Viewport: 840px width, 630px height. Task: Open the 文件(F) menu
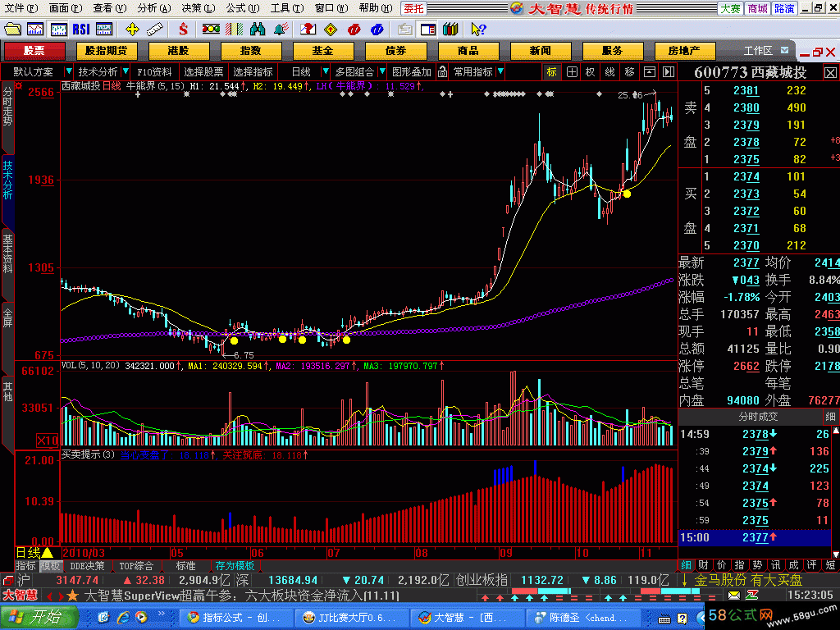(x=21, y=8)
